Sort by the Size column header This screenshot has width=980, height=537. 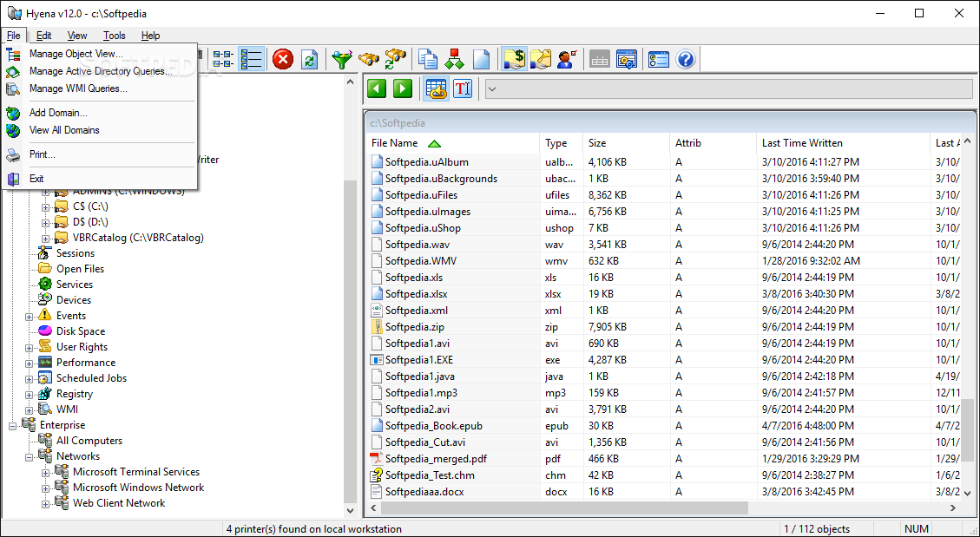click(626, 143)
